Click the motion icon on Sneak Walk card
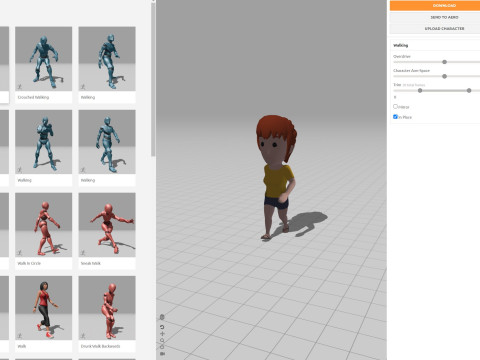The height and width of the screenshot is (360, 480). click(83, 252)
